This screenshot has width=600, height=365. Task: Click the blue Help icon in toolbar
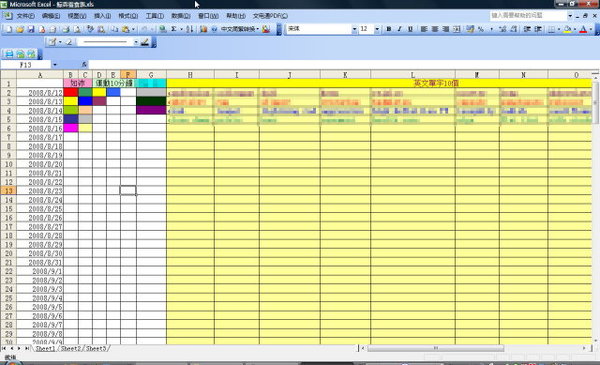coord(214,29)
